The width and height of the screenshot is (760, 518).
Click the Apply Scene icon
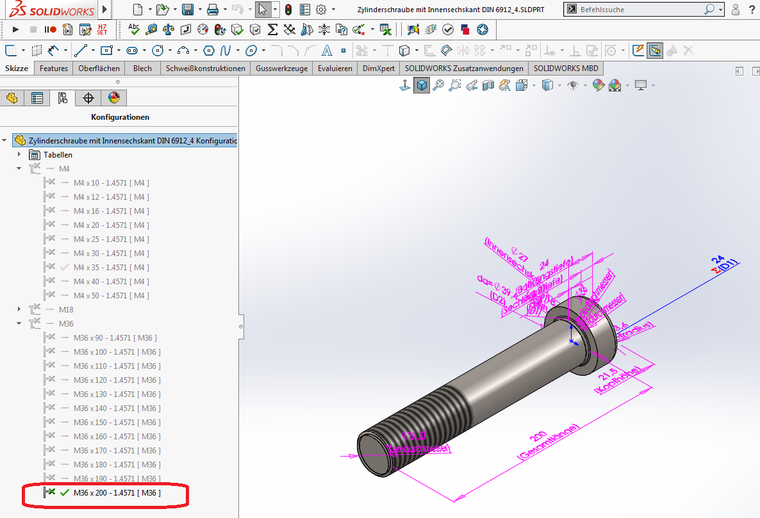pos(615,86)
